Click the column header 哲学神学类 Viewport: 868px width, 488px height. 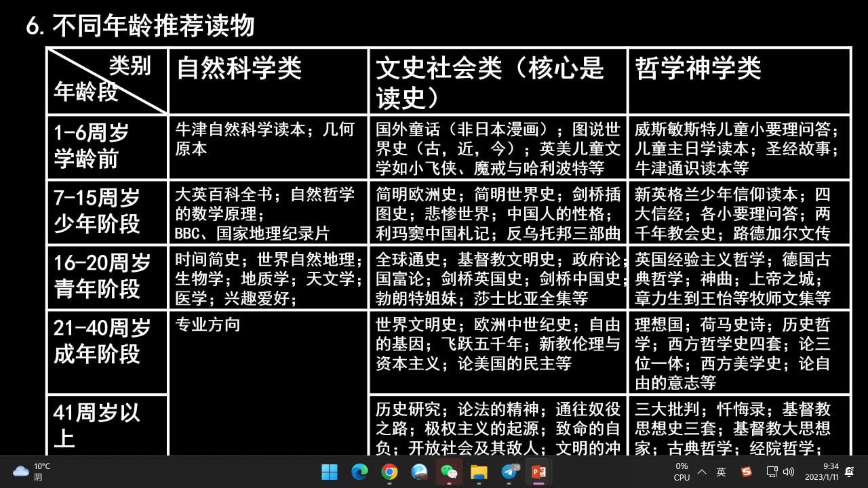click(739, 81)
